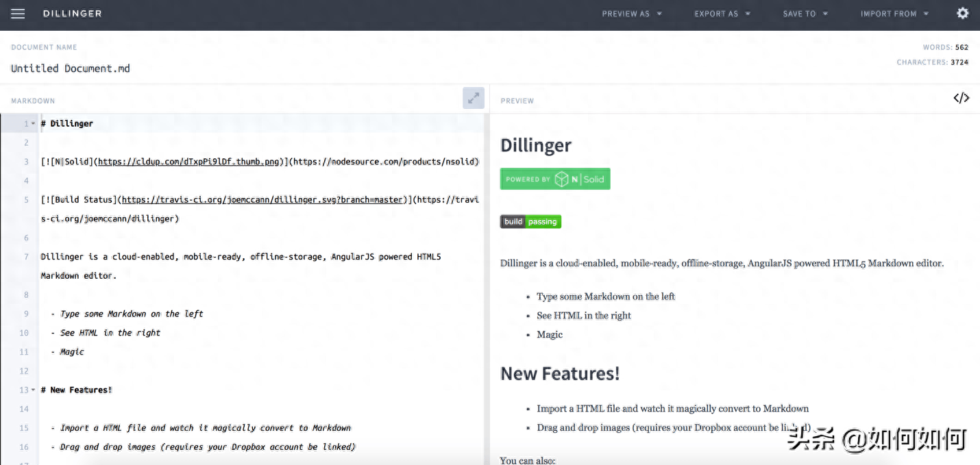Click '- See HTML in the right' editor line

coord(106,333)
